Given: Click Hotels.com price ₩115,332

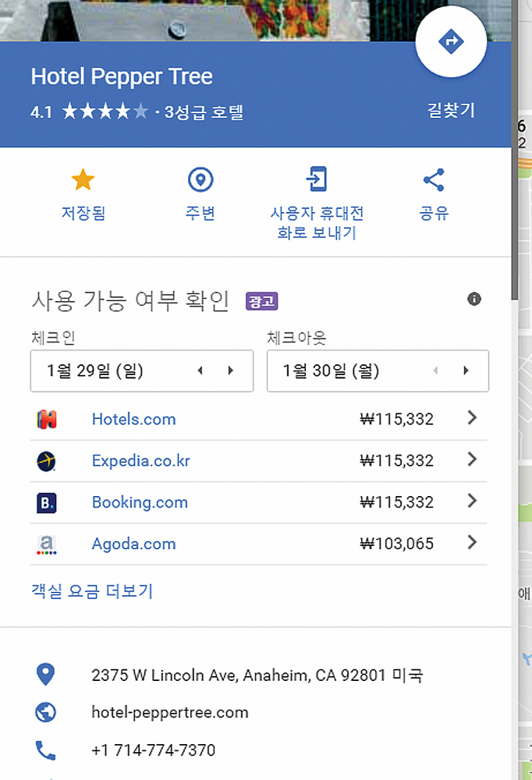Looking at the screenshot, I should pos(396,420).
